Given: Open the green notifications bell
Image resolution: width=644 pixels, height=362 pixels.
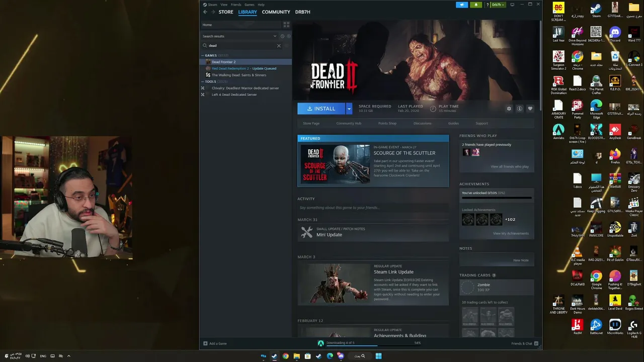Looking at the screenshot, I should pyautogui.click(x=476, y=5).
